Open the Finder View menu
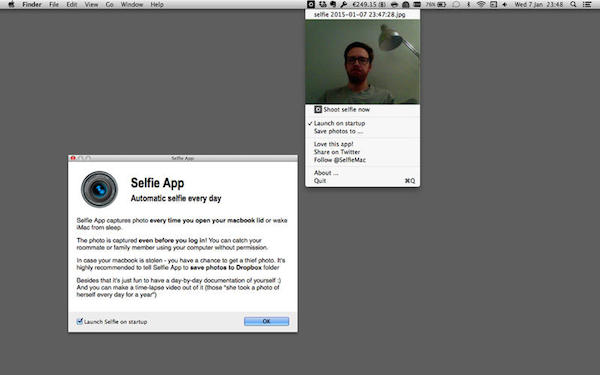 point(91,5)
